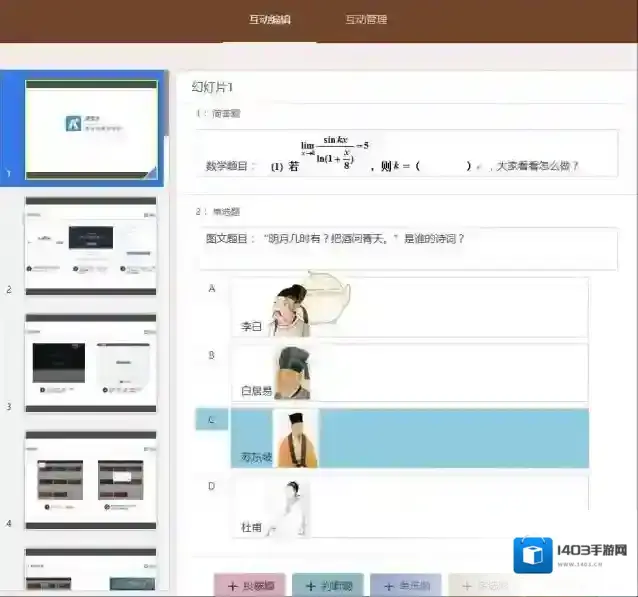
Task: Click the 苏东坡 portrait image
Action: pos(296,439)
